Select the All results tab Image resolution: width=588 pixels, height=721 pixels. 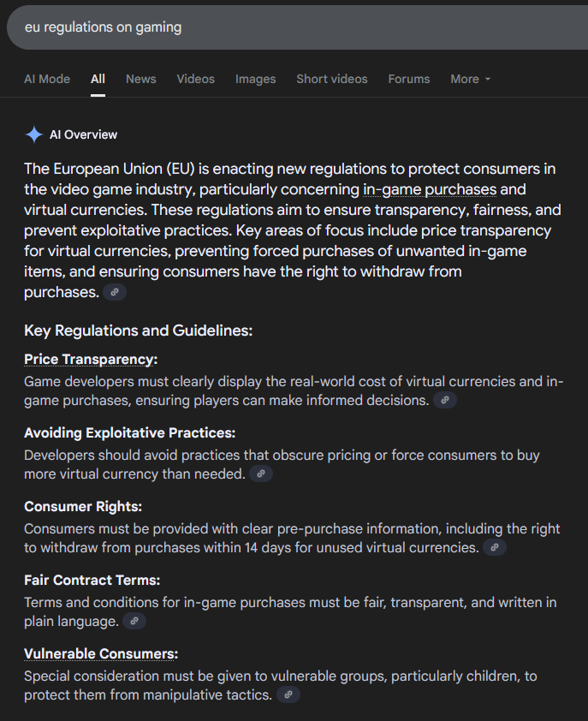point(98,79)
